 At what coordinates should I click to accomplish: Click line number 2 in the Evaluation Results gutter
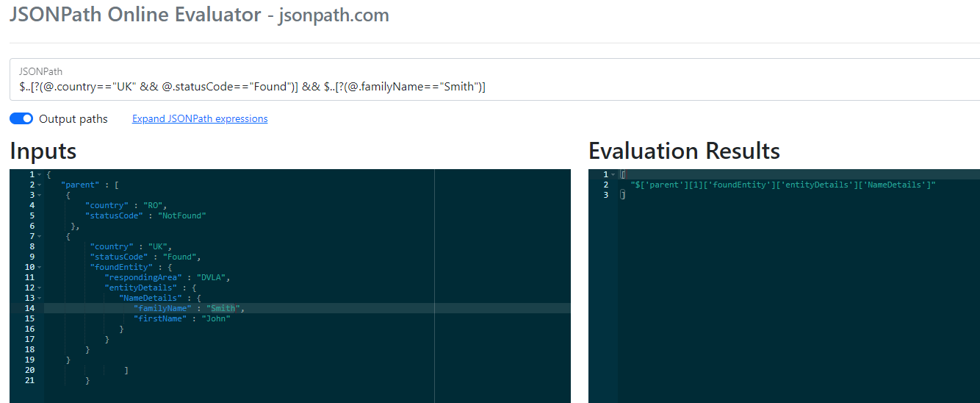click(x=606, y=185)
